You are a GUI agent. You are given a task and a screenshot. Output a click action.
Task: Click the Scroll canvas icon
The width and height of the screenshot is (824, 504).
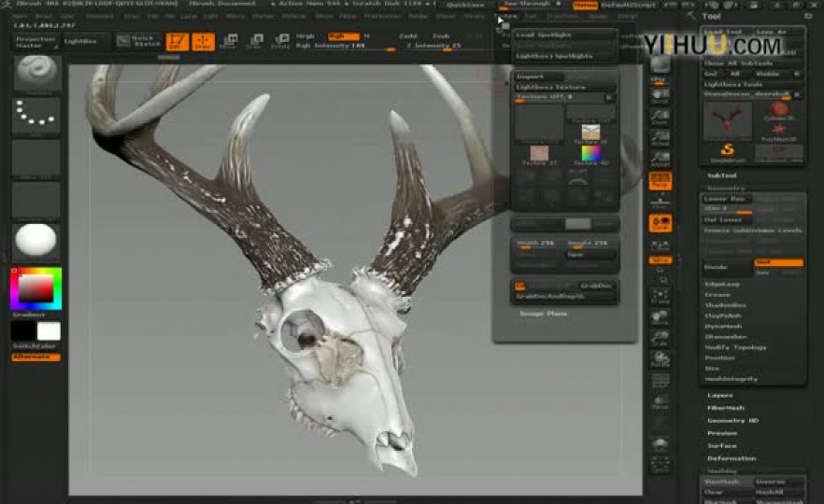660,96
